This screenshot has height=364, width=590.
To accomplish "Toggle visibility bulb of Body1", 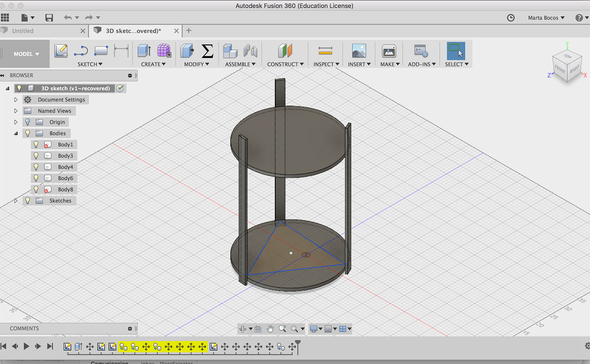I will pyautogui.click(x=36, y=145).
